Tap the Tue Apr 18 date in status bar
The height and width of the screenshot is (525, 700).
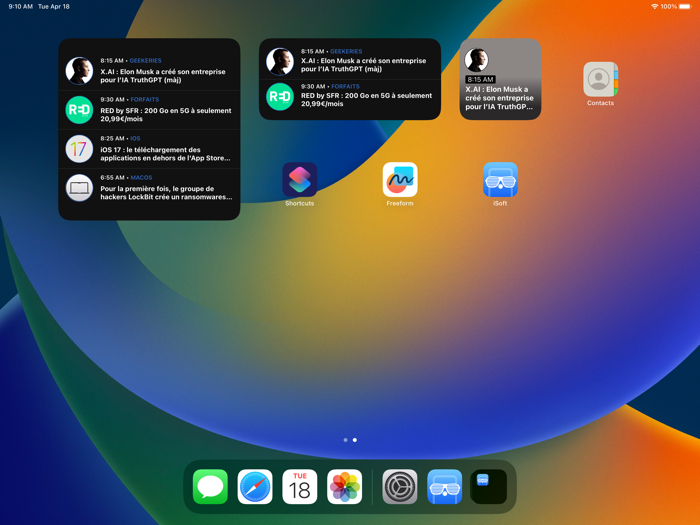(54, 7)
